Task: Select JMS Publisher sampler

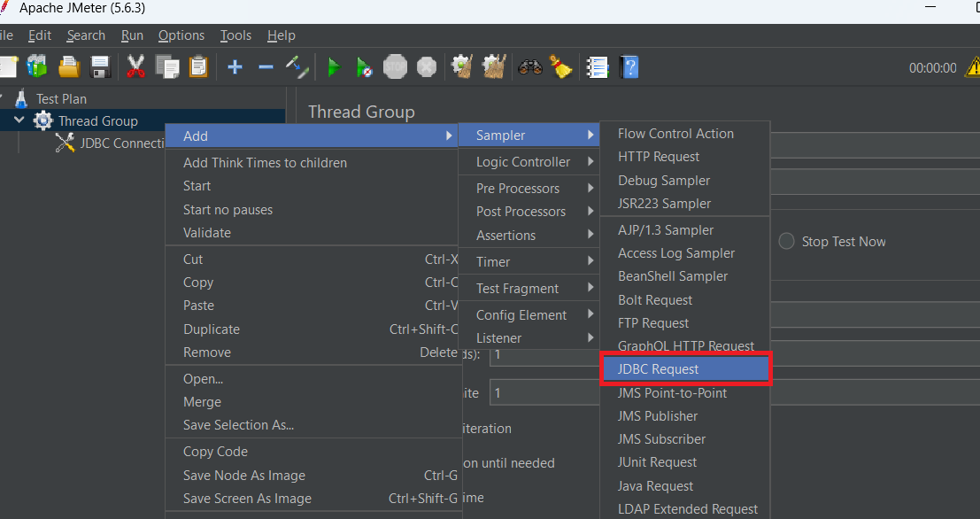Action: 685,416
